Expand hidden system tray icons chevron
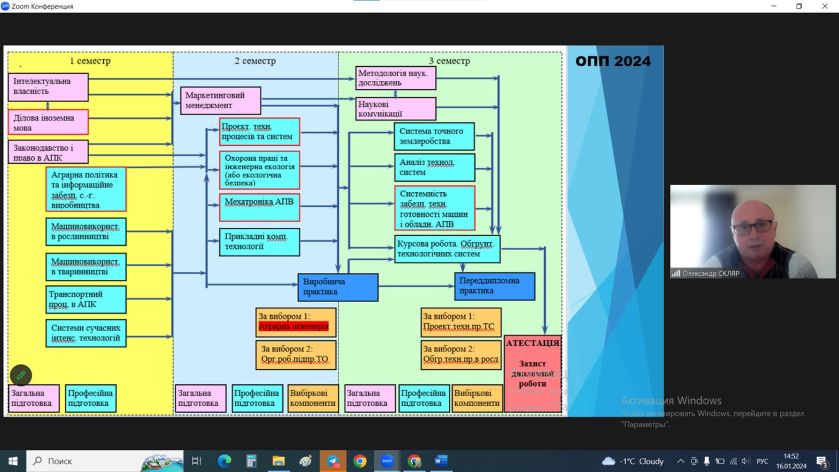The width and height of the screenshot is (839, 472). click(x=680, y=461)
